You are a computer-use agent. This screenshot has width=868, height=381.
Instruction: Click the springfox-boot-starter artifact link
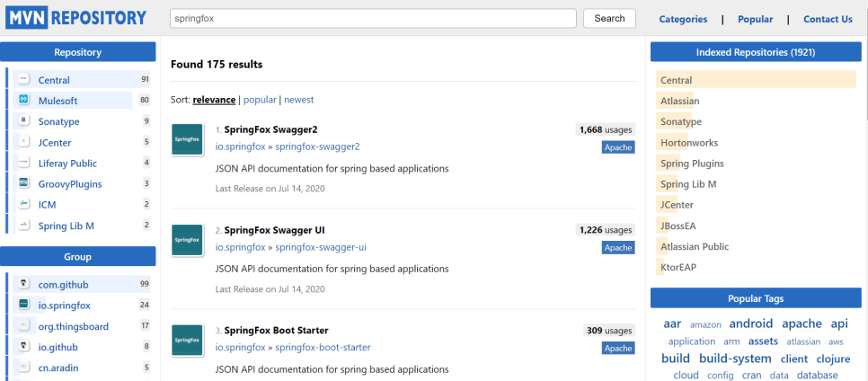pyautogui.click(x=323, y=347)
